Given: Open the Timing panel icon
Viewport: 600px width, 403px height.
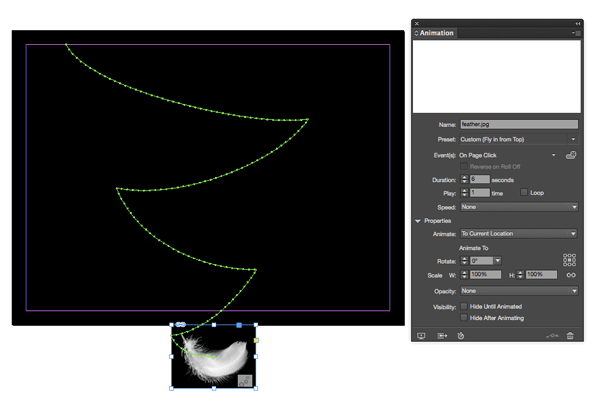Looking at the screenshot, I should click(x=461, y=336).
